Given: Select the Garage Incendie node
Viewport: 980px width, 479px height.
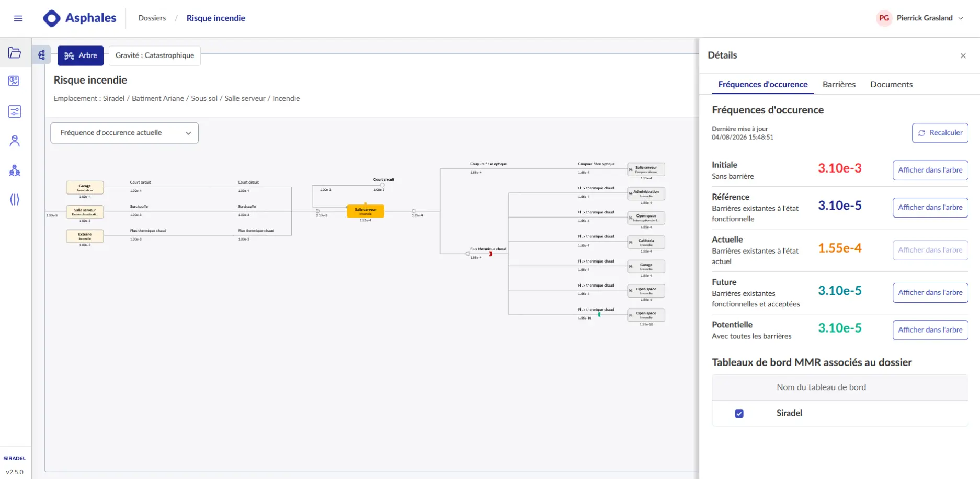Looking at the screenshot, I should tap(646, 267).
